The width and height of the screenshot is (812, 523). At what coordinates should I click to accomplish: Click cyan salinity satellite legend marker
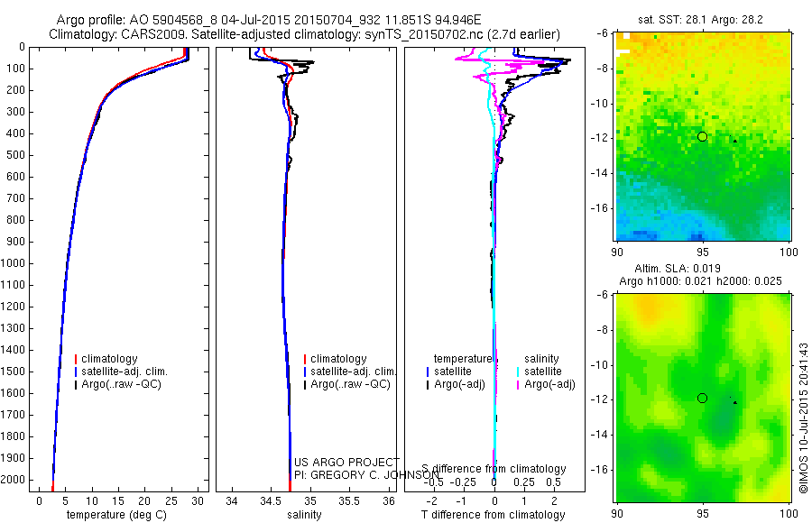tap(518, 372)
